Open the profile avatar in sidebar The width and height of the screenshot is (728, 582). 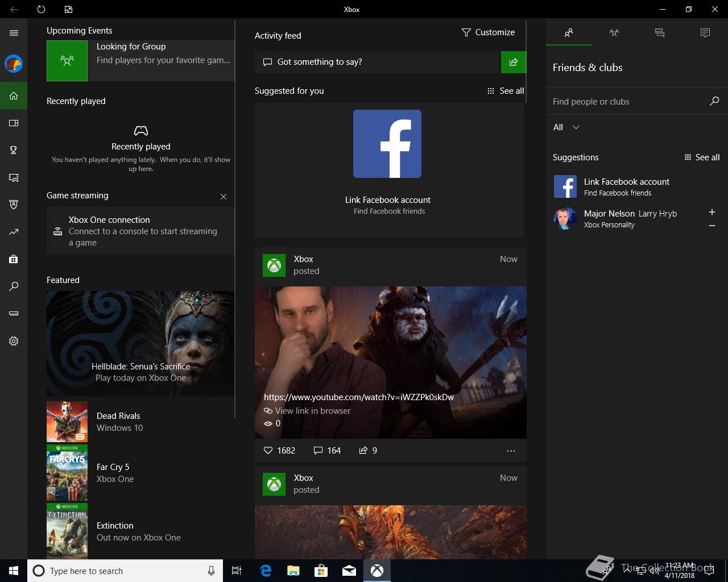pos(14,64)
